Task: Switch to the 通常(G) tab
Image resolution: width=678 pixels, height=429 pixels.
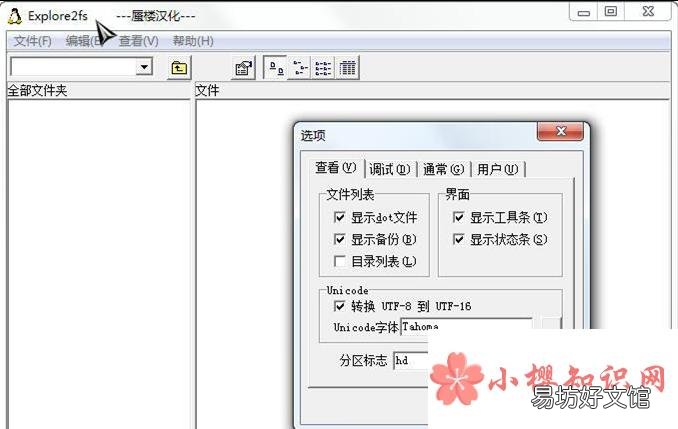Action: click(443, 169)
